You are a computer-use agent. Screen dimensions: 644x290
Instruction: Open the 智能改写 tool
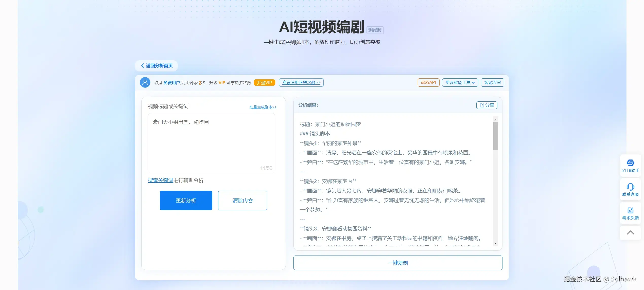492,83
